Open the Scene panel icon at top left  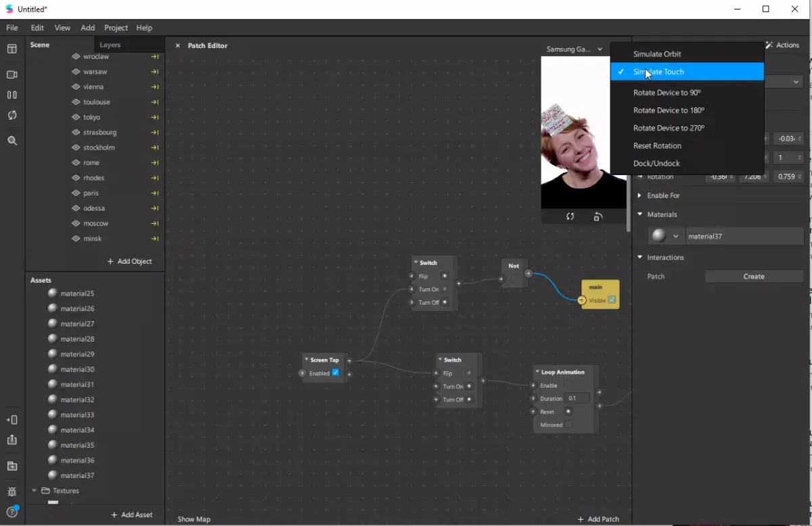coord(12,49)
